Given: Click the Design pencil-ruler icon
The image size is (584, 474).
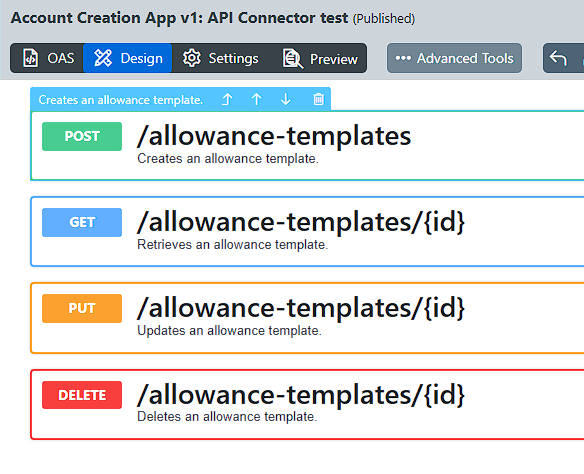Looking at the screenshot, I should pyautogui.click(x=103, y=58).
